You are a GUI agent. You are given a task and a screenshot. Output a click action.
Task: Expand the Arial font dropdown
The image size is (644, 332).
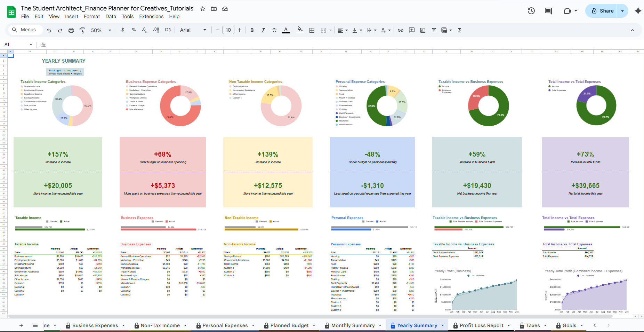(x=193, y=30)
